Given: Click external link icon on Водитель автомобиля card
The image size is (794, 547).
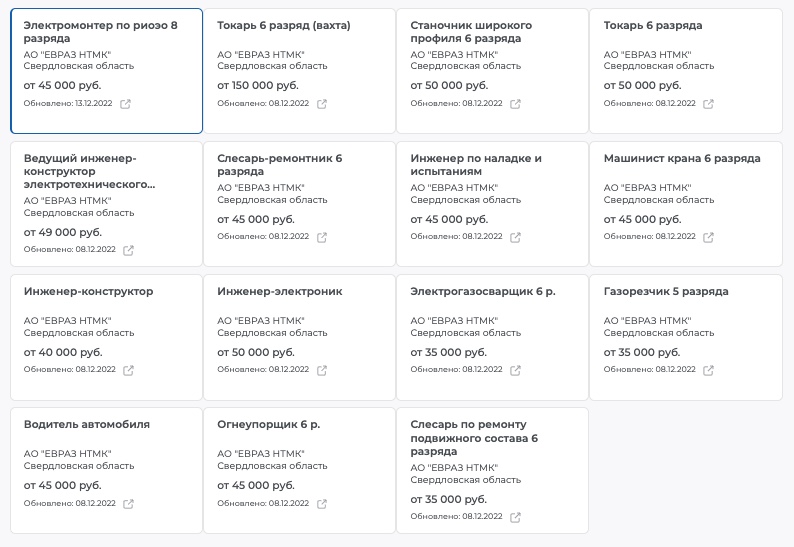Looking at the screenshot, I should click(x=128, y=503).
